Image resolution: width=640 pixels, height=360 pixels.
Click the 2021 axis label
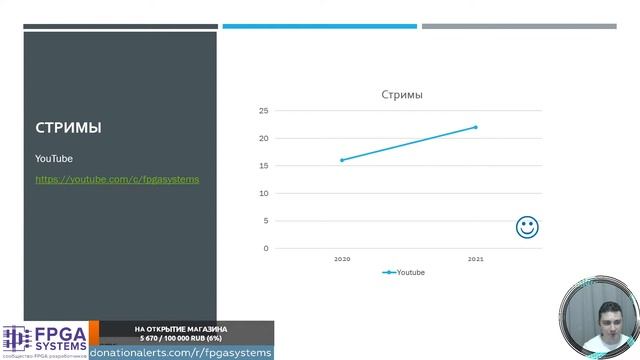pos(476,259)
